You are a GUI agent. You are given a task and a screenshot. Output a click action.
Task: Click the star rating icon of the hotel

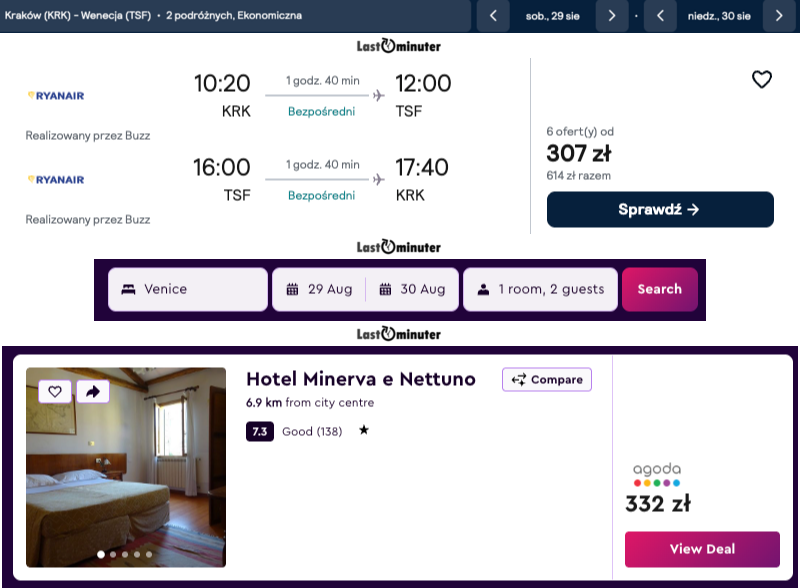tap(364, 431)
